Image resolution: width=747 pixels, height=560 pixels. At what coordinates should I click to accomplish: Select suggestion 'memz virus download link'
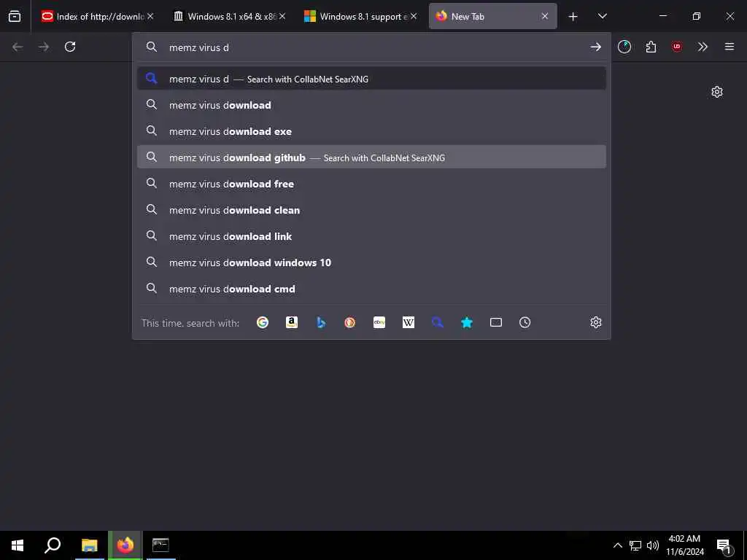371,236
